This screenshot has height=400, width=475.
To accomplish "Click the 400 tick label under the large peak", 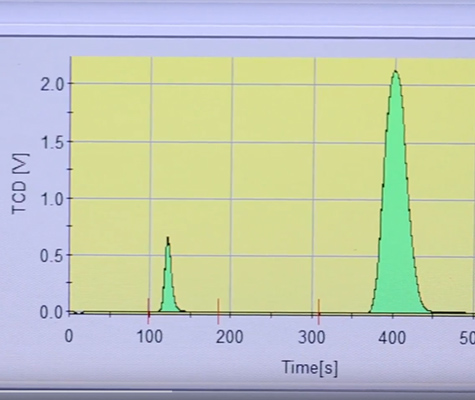I will 392,338.
